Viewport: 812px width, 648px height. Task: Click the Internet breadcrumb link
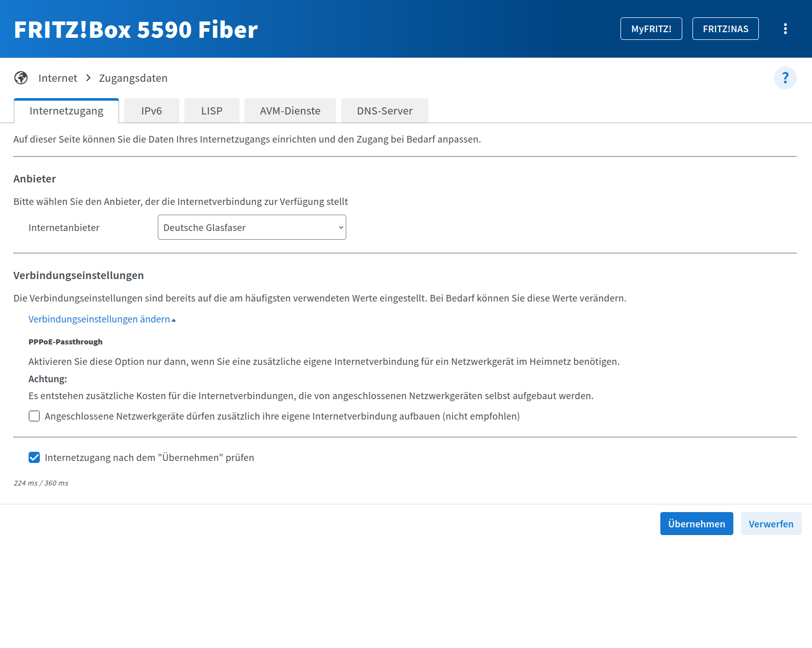coord(58,78)
